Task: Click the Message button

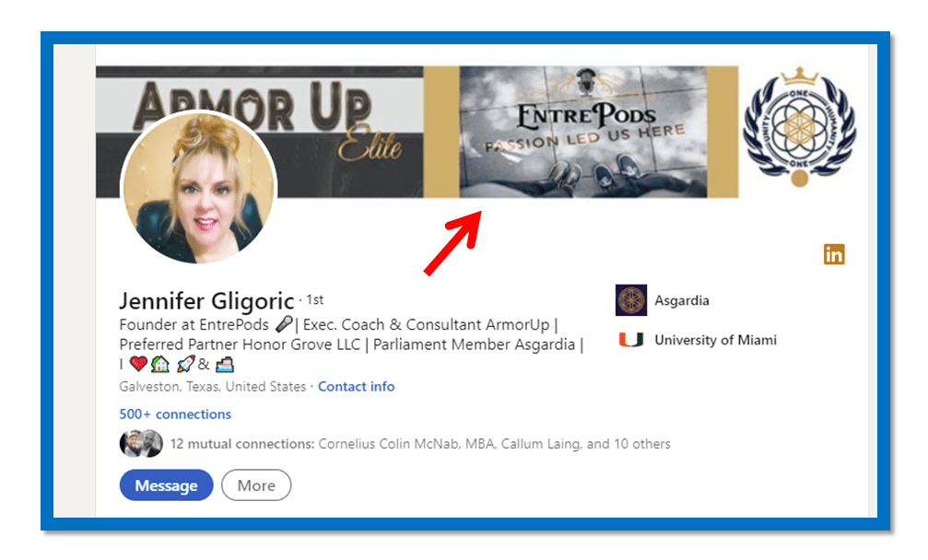Action: pos(166,485)
